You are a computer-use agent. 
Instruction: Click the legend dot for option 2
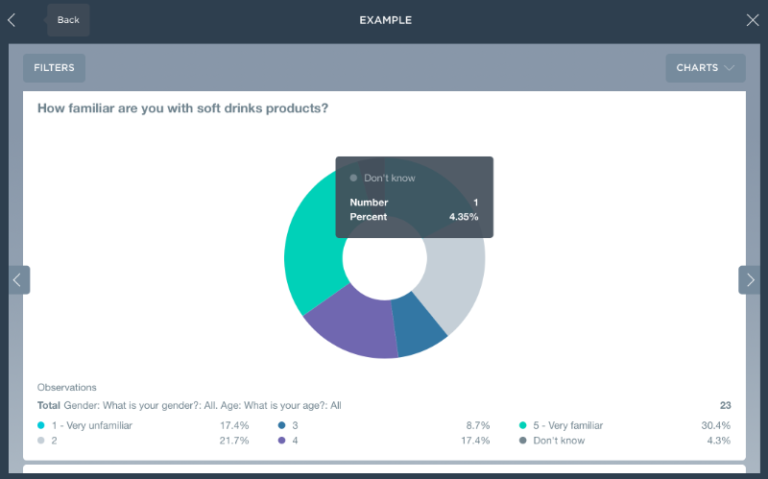click(41, 440)
